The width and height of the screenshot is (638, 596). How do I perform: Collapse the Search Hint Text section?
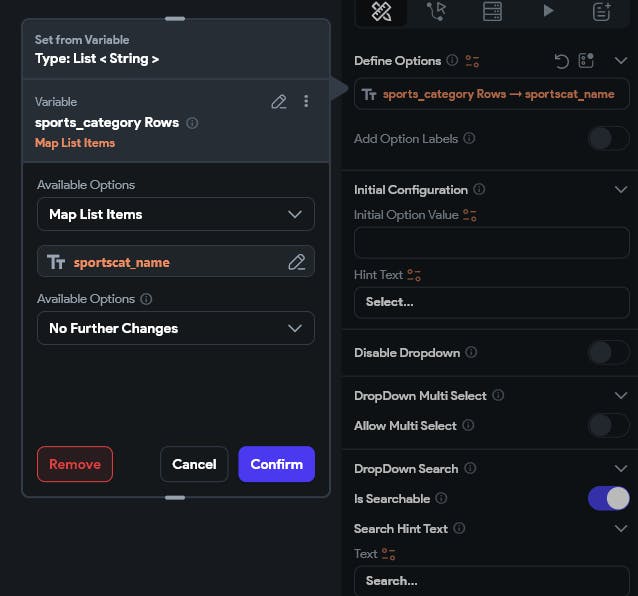click(621, 528)
